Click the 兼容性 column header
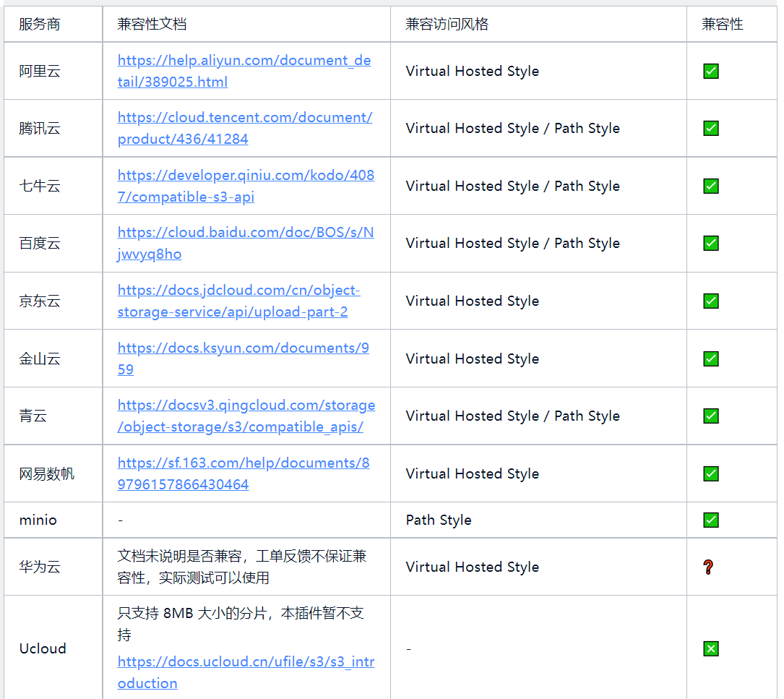This screenshot has width=784, height=699. 731,24
